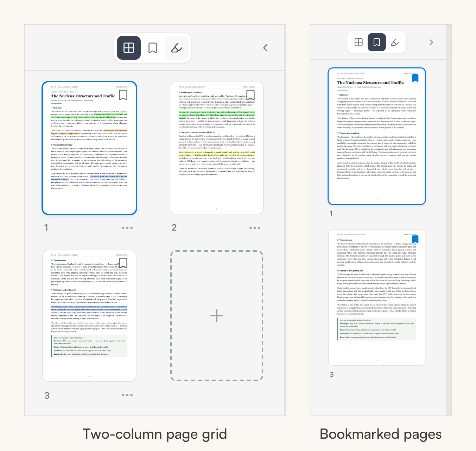
Task: Remove bookmark from page 3 in bookmarks panel
Action: [x=415, y=239]
